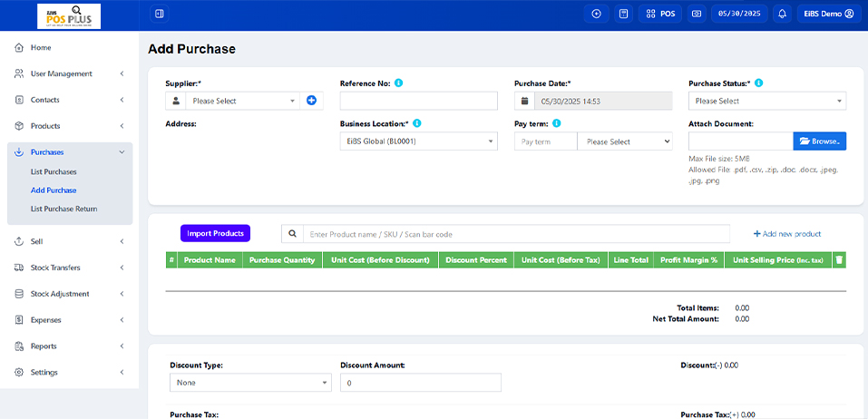Click the notifications bell icon
Image resolution: width=868 pixels, height=419 pixels.
click(x=782, y=14)
